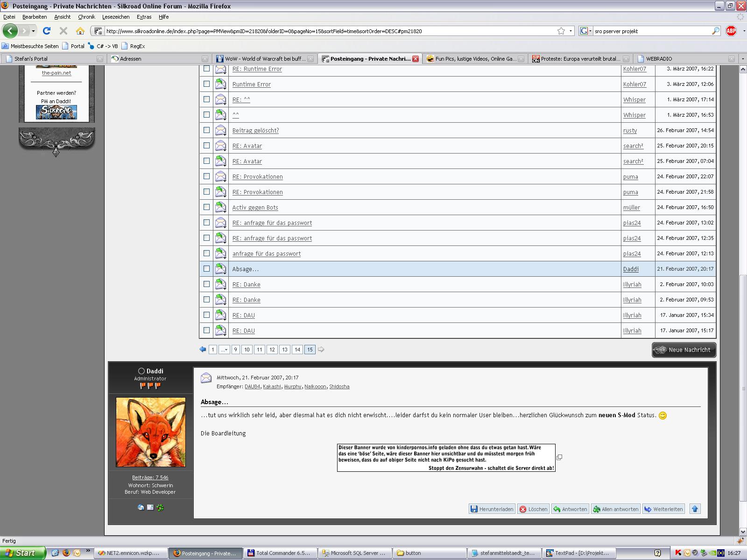Select checkbox beside 'Activ gegen Bots'

tap(206, 207)
